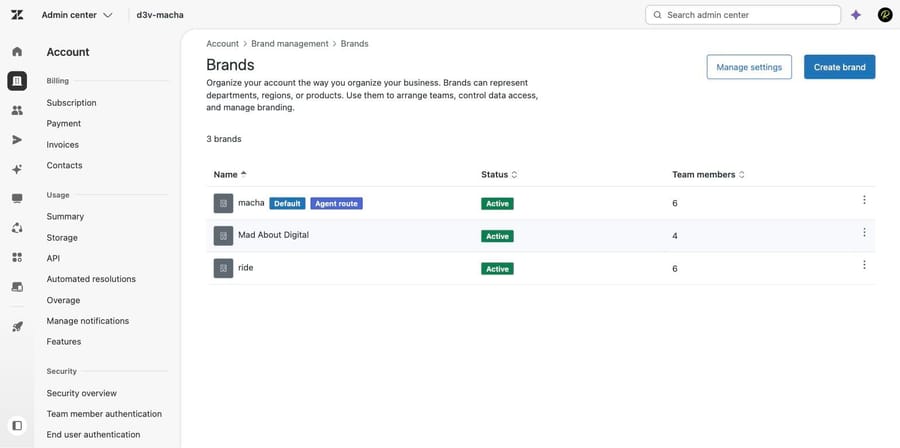This screenshot has width=900, height=448.
Task: Click team member count 4
Action: coord(674,236)
